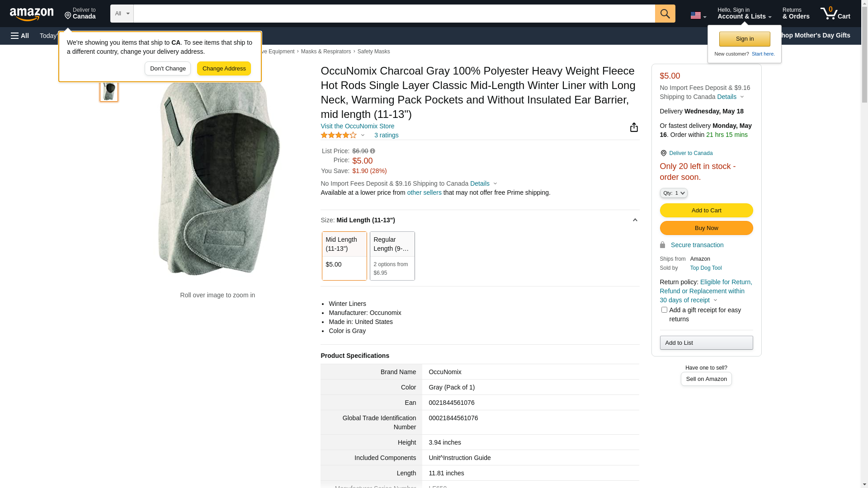Screen dimensions: 868x488
Task: Open the shopping cart icon
Action: click(835, 14)
